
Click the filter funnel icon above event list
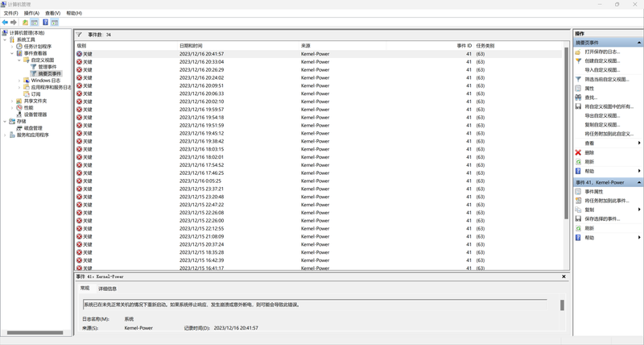[x=79, y=35]
